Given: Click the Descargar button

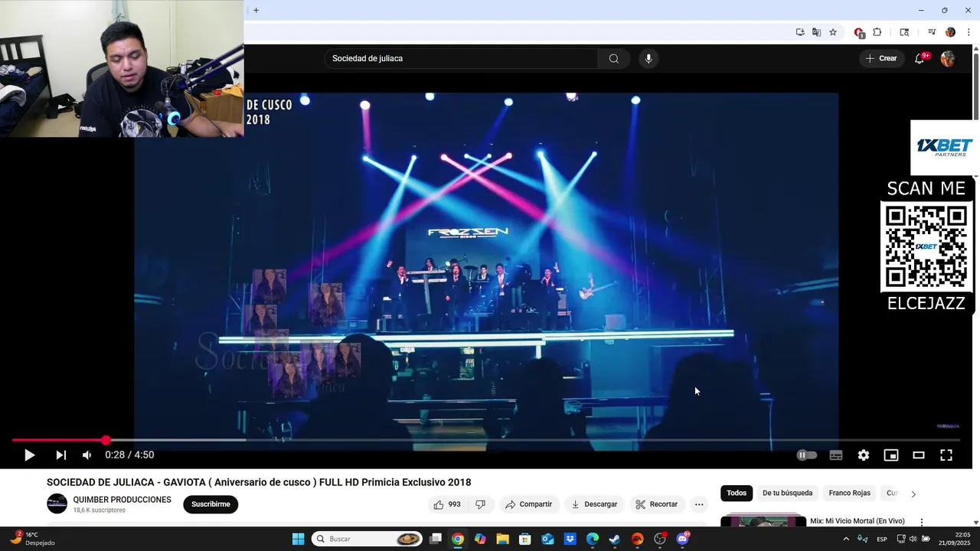Looking at the screenshot, I should coord(594,504).
